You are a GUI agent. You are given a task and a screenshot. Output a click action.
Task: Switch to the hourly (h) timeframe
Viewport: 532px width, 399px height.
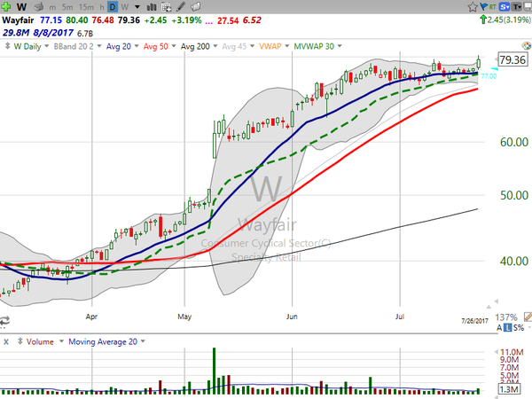point(102,7)
